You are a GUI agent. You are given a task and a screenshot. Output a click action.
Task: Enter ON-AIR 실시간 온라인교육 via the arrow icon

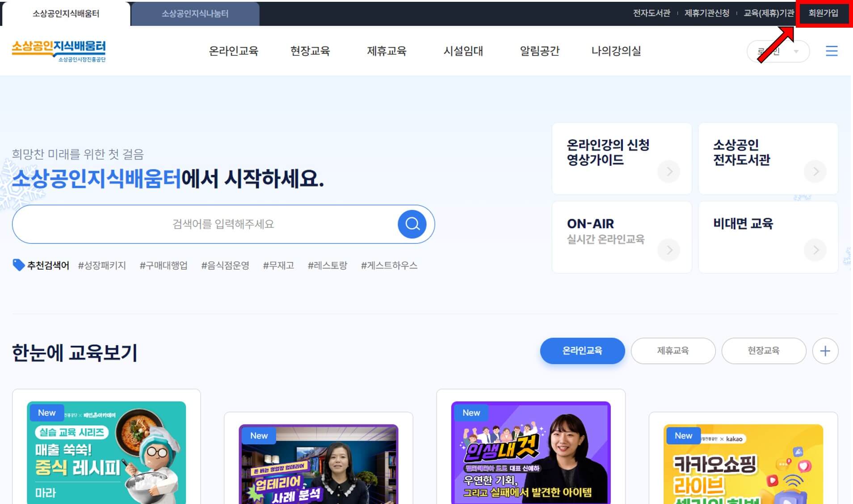[x=668, y=250]
